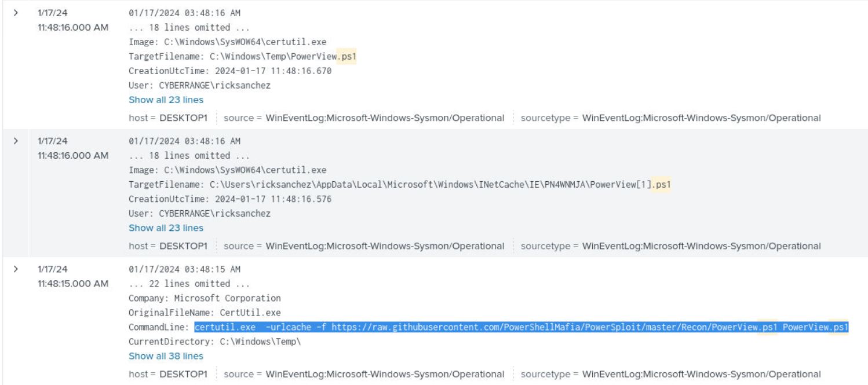Click source field value of the 11:48:15 event
This screenshot has height=385, width=868.
(385, 375)
